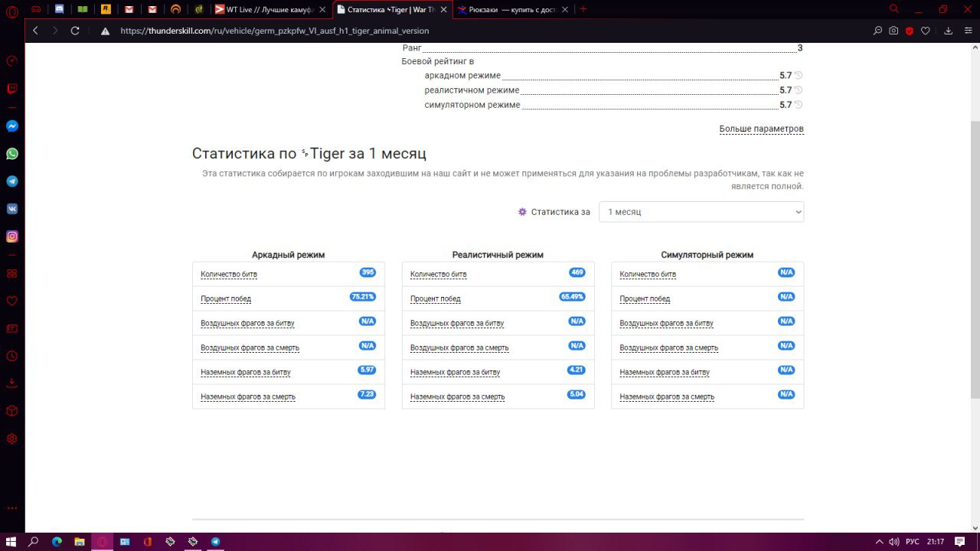Open taskbar volume control
The width and height of the screenshot is (980, 551).
[x=893, y=542]
